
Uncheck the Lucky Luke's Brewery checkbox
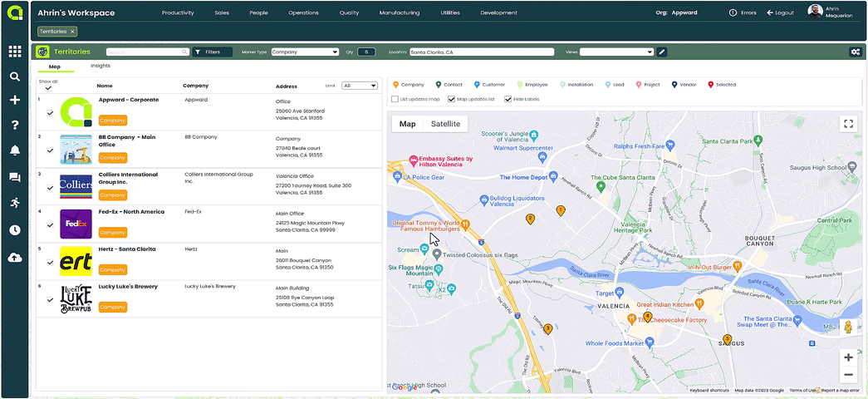[51, 300]
